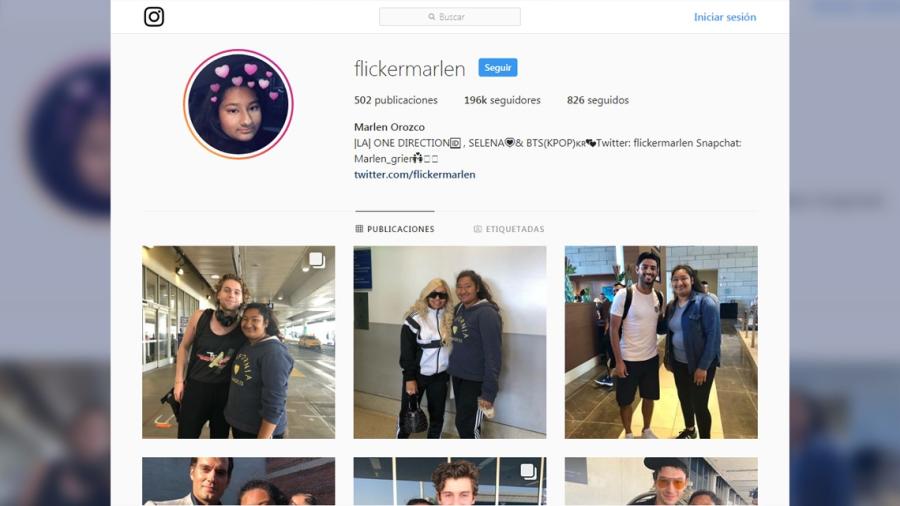Open the twitter.com/flickermarlen link
The height and width of the screenshot is (506, 900).
(x=414, y=174)
